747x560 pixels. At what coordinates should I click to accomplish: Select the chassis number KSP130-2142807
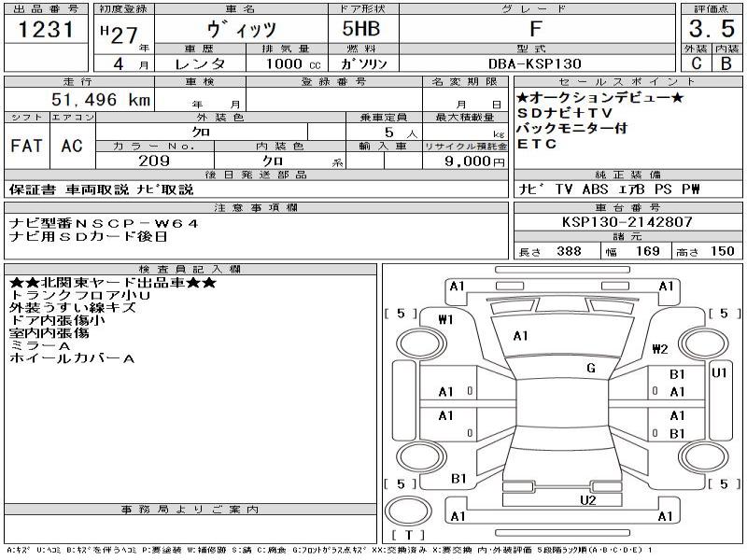[x=627, y=222]
